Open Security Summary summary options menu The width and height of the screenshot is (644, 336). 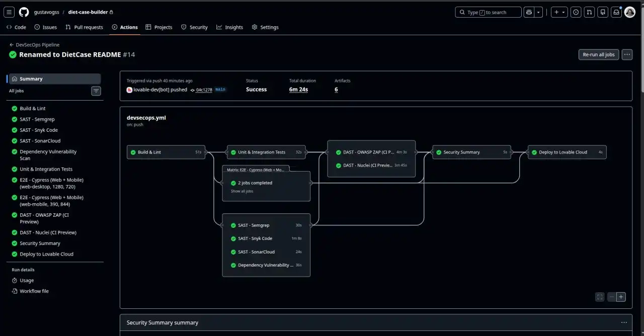[624, 322]
